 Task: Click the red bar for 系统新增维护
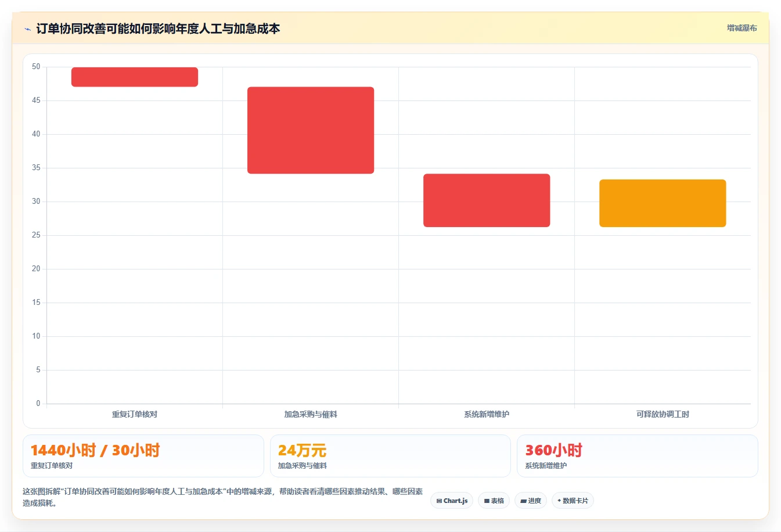[487, 200]
